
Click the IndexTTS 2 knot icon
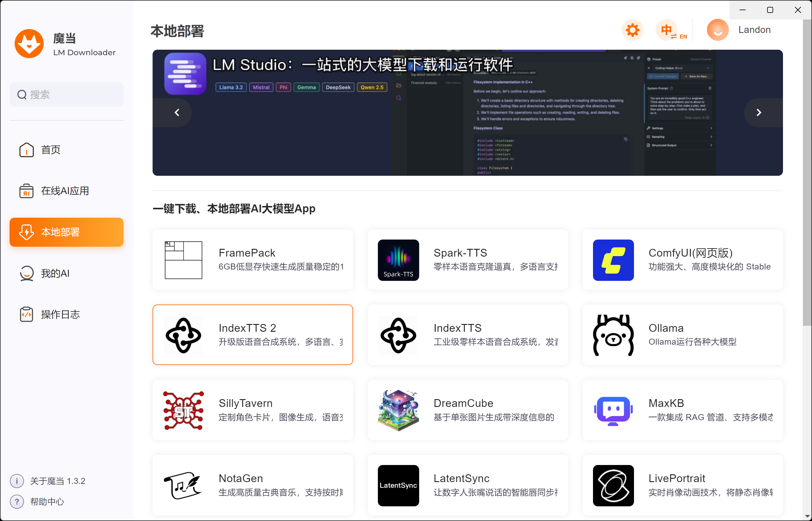click(x=184, y=335)
